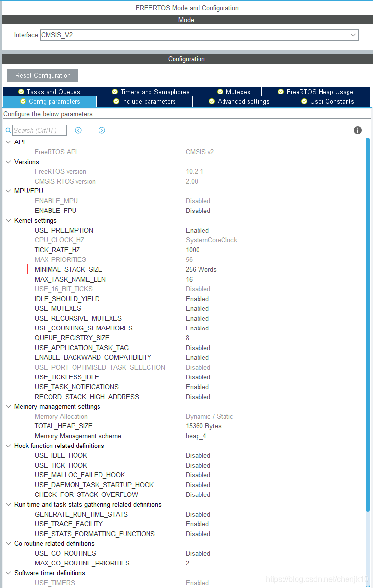This screenshot has height=588, width=373.
Task: Collapse the Versions section
Action: click(8, 162)
